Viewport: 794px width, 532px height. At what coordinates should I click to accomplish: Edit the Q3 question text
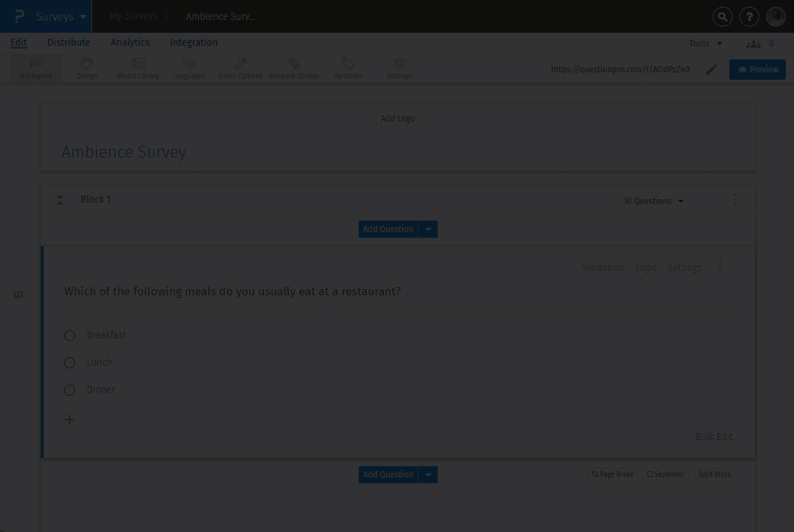click(233, 291)
